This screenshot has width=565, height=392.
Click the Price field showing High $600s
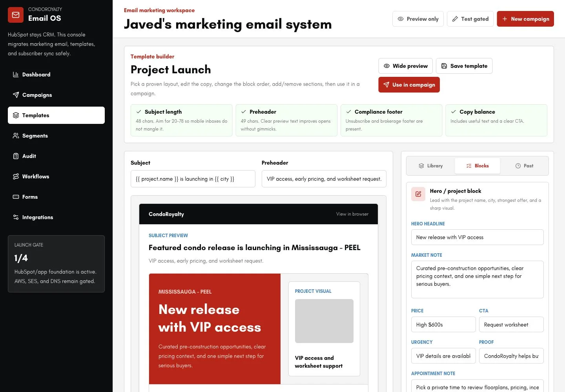443,325
